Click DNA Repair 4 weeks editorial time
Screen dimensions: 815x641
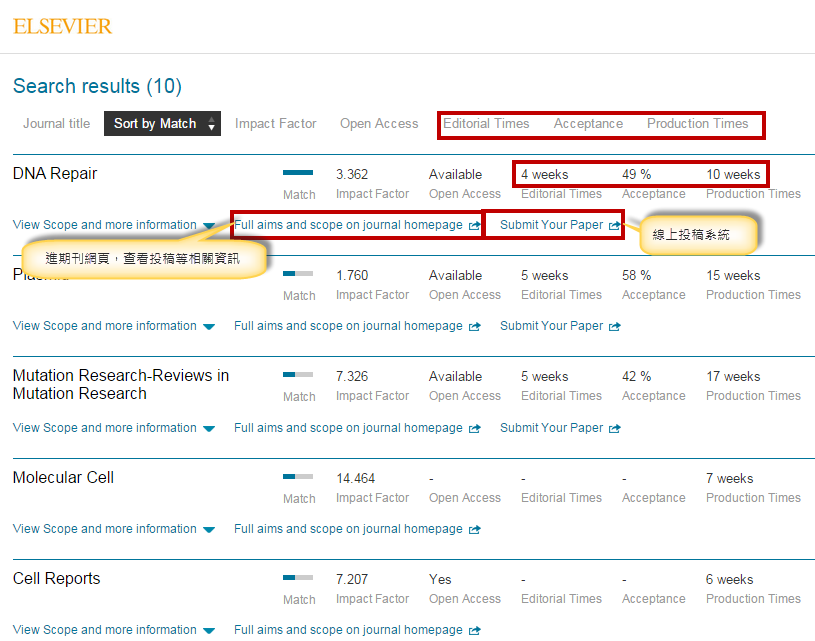click(545, 174)
